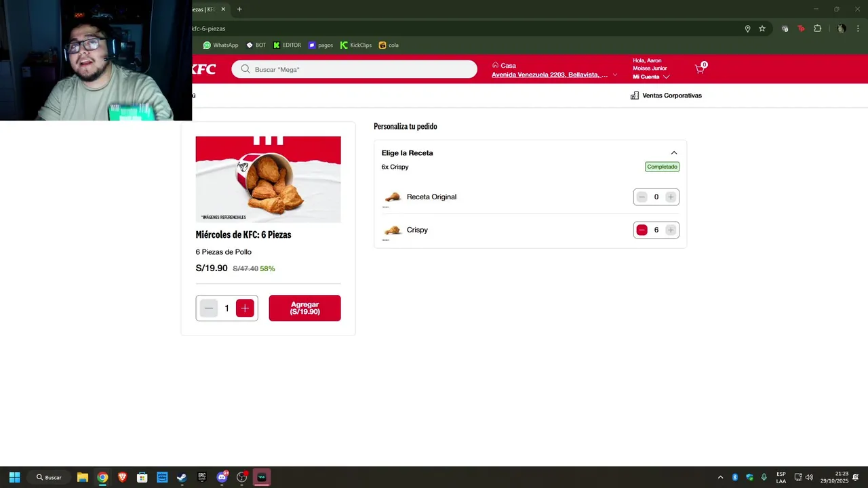Image resolution: width=868 pixels, height=488 pixels.
Task: Click the Miércoles de KFC: 6 Piezas title
Action: click(243, 235)
